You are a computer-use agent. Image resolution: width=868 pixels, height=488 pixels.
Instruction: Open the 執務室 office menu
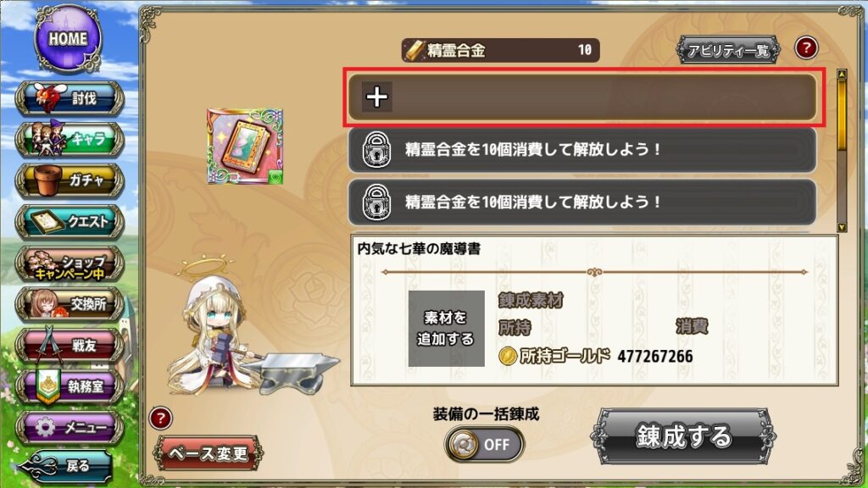tap(70, 386)
